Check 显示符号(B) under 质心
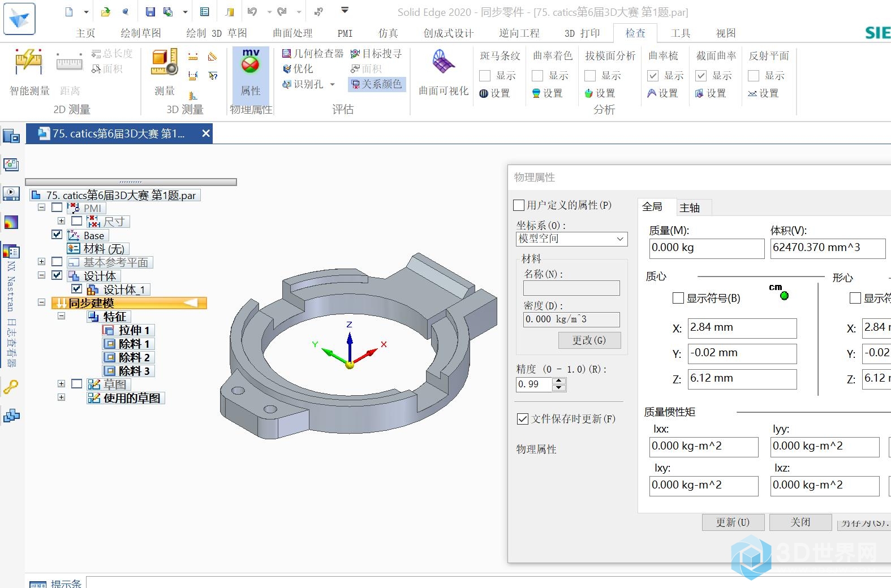The image size is (891, 588). [x=678, y=298]
